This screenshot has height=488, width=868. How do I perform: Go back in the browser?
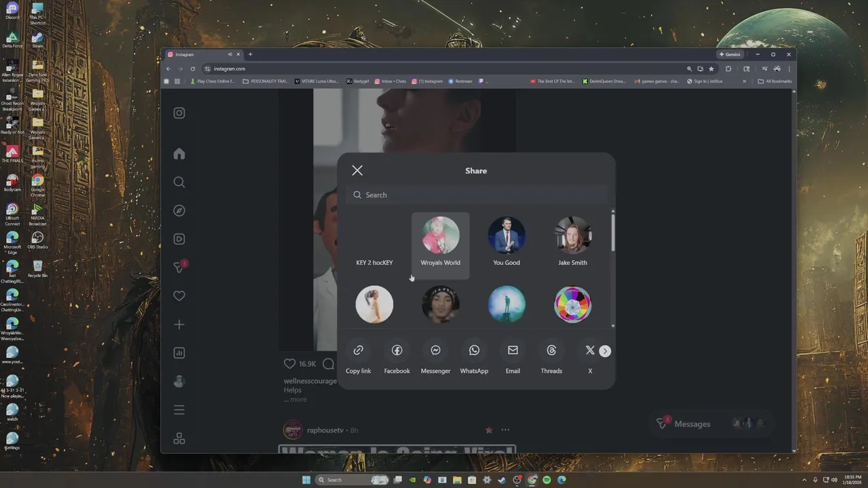pyautogui.click(x=168, y=68)
